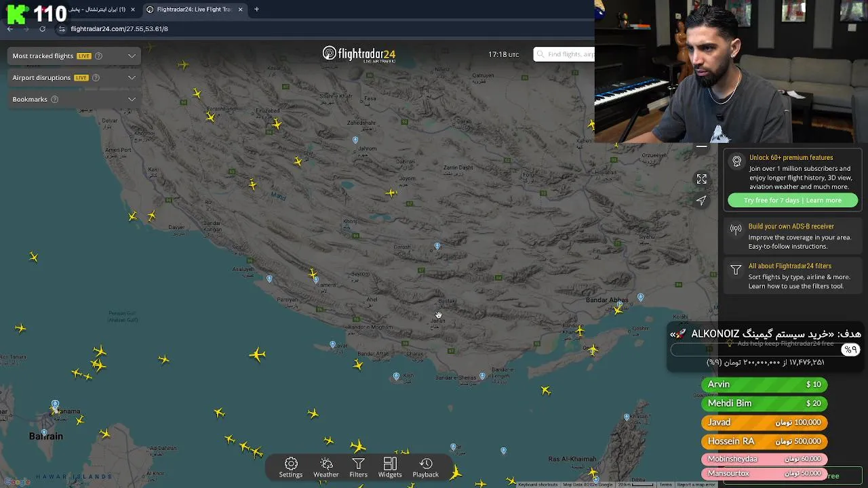
Task: Click the Hossein RA donation entry
Action: (x=764, y=441)
